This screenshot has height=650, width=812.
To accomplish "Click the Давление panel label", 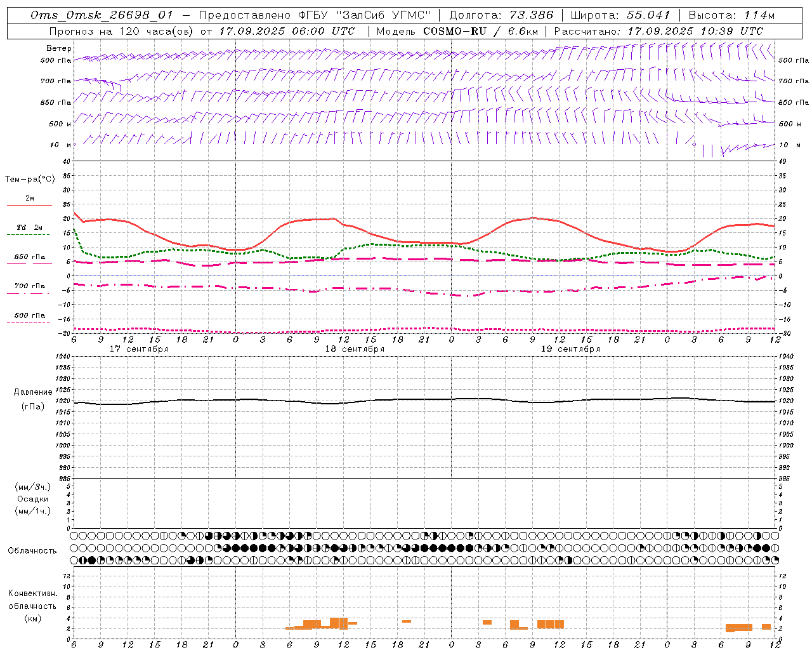I will pos(33,392).
